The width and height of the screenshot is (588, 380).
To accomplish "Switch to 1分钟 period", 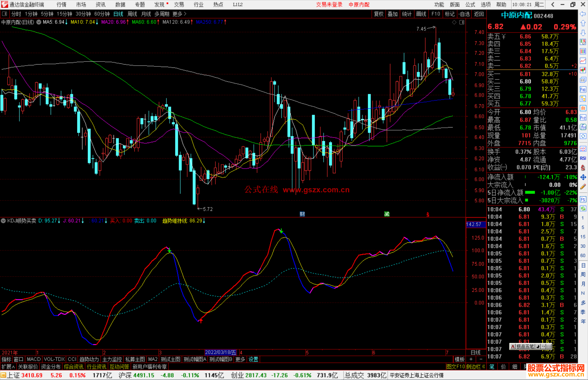I will coord(31,14).
